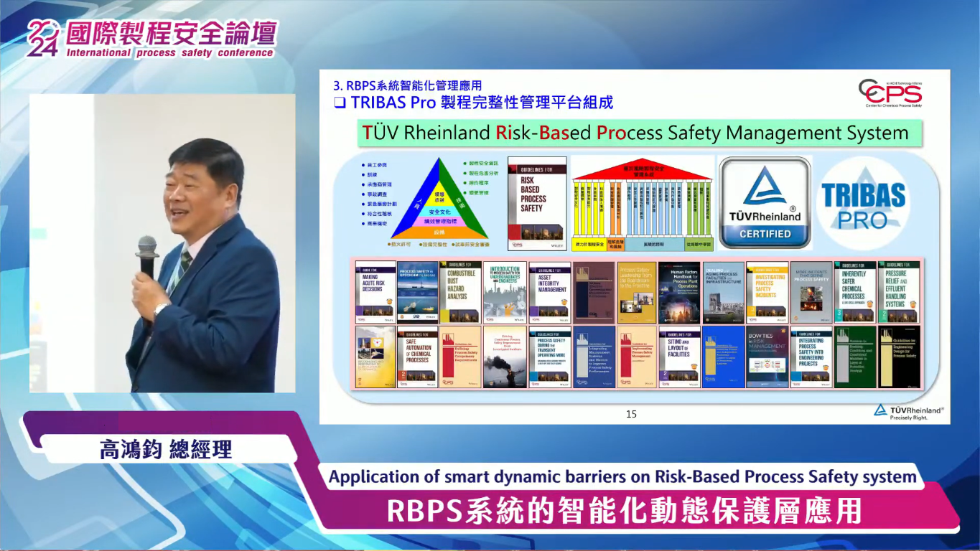
Task: Select the Enabling Conditions and Conditional Modifiers book
Action: coord(855,357)
